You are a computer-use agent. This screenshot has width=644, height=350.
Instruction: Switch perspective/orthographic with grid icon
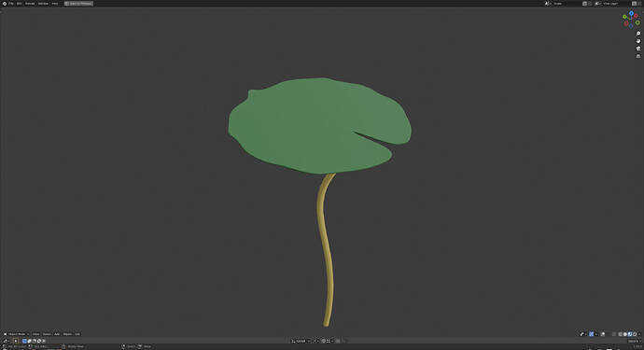click(x=638, y=56)
